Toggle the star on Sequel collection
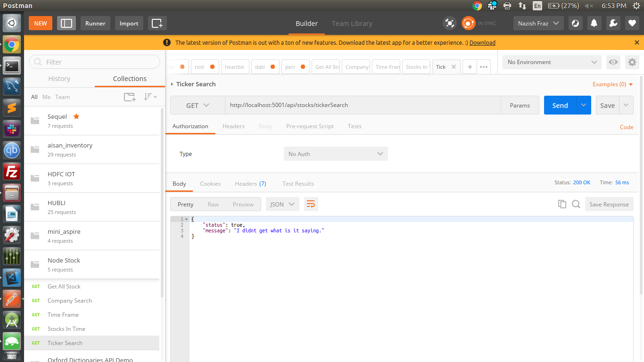This screenshot has width=644, height=362. [76, 116]
